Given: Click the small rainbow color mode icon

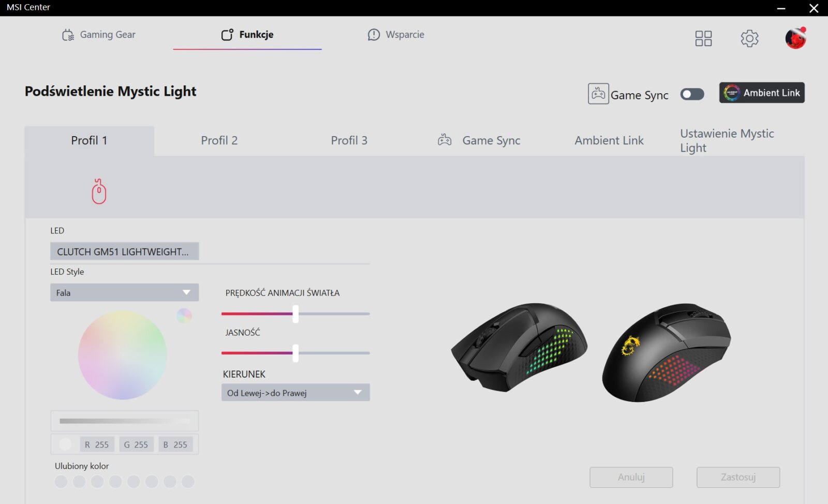Looking at the screenshot, I should coord(184,316).
